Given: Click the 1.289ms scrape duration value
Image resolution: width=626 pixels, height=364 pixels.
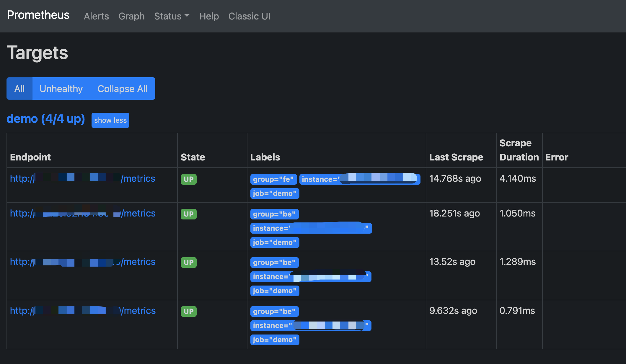Looking at the screenshot, I should 517,262.
